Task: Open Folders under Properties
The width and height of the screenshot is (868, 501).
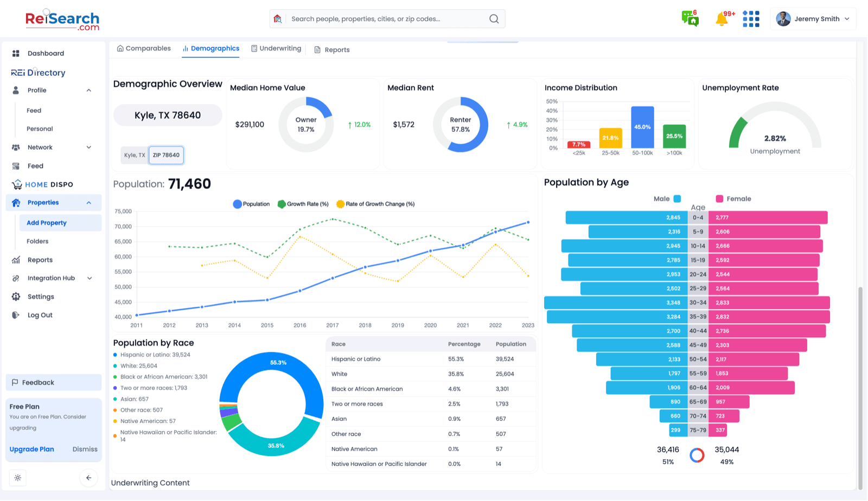Action: click(x=37, y=241)
